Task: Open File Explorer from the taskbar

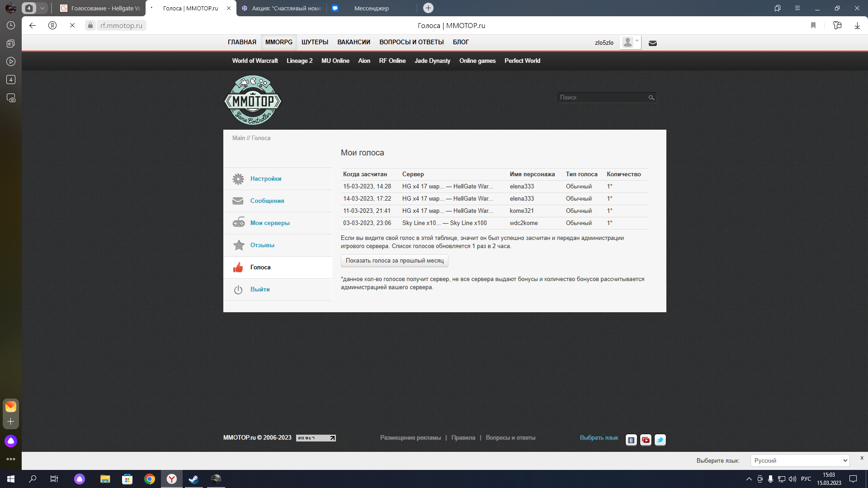Action: coord(105,479)
